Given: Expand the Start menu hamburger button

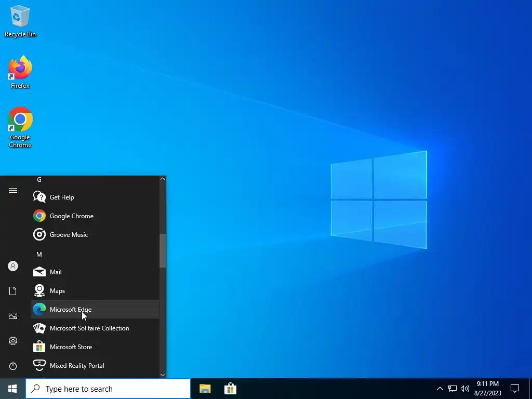Looking at the screenshot, I should point(13,190).
